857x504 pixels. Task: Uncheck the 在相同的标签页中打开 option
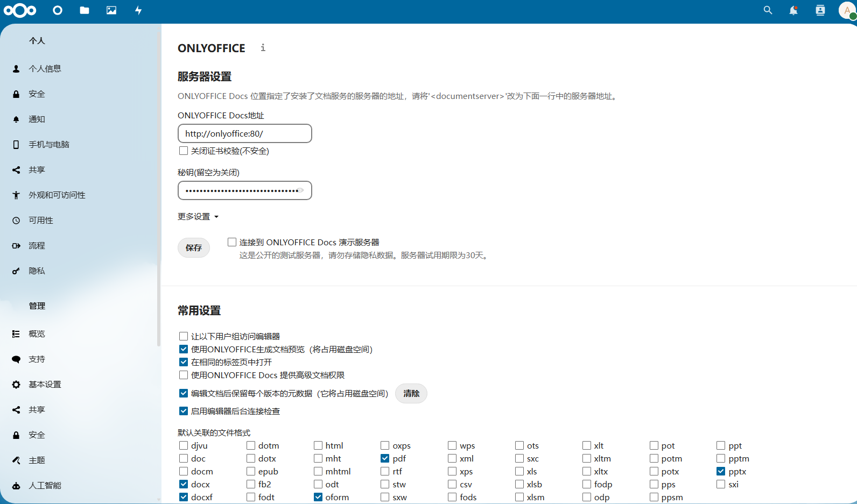point(184,363)
